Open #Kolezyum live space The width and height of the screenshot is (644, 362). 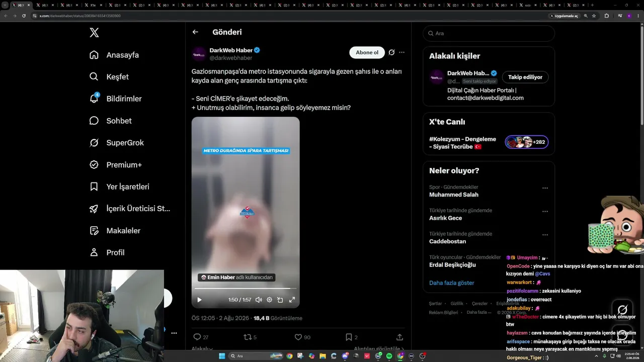[x=462, y=143]
